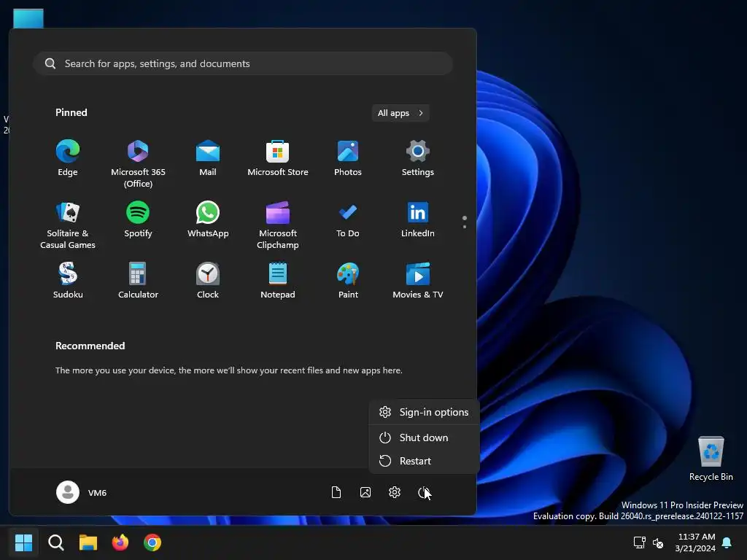Open the To Do app
Viewport: 747px width, 560px height.
pos(348,219)
